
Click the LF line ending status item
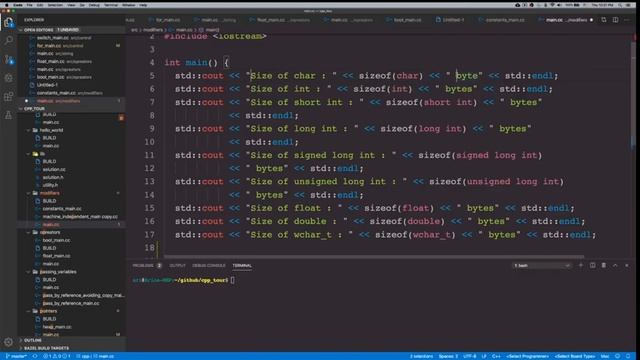tap(484, 356)
